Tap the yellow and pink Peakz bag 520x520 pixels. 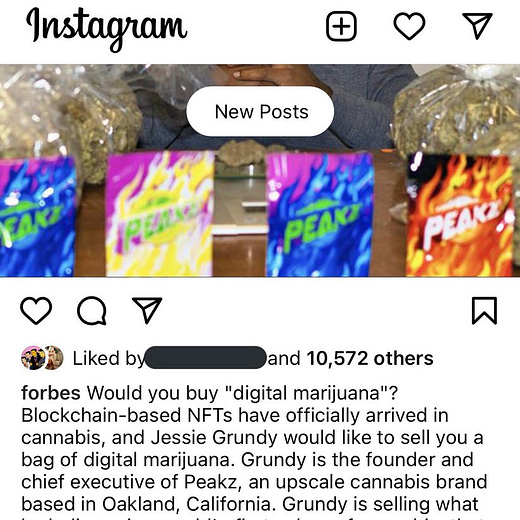pos(160,213)
